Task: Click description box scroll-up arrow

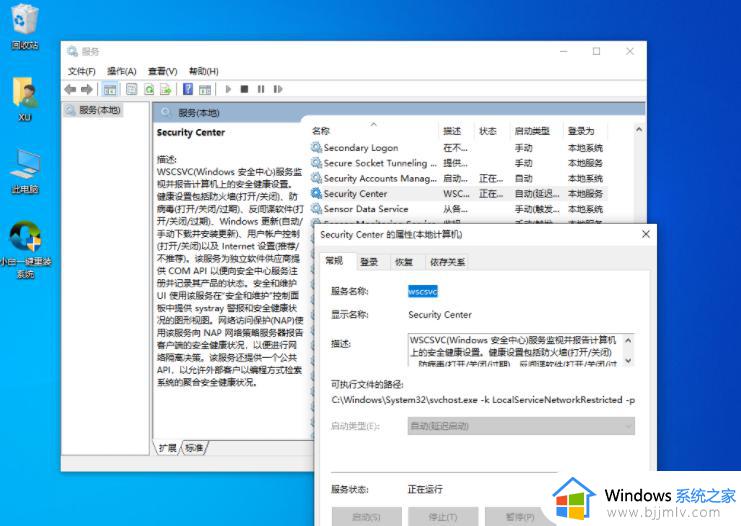Action: tap(628, 340)
